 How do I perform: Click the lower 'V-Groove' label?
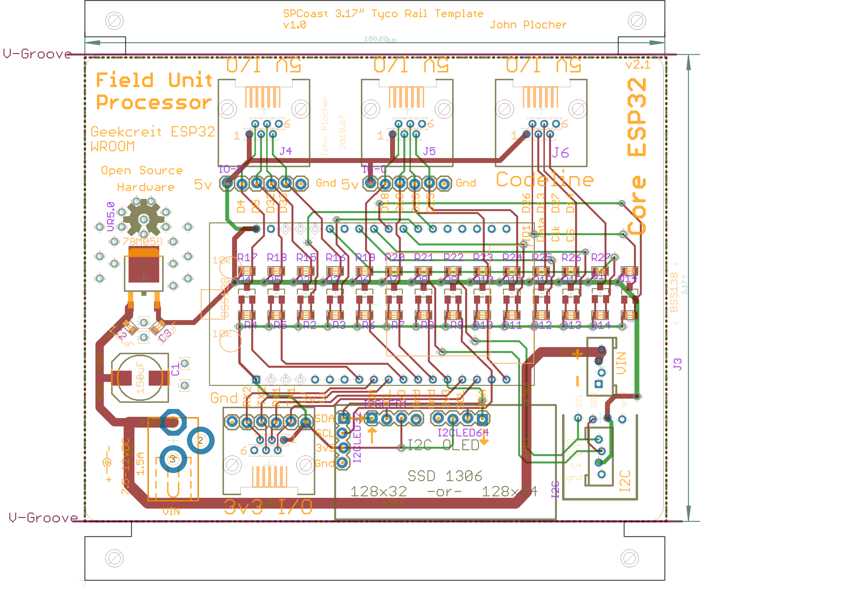coord(43,518)
